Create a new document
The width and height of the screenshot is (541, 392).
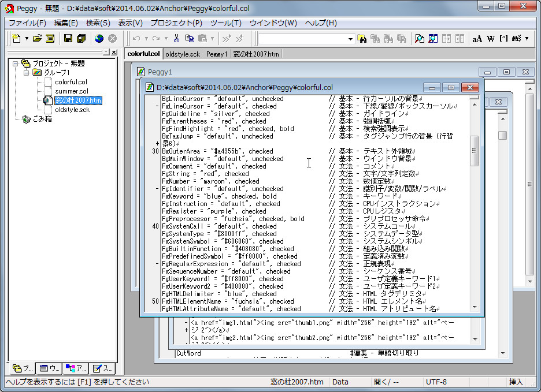point(17,39)
